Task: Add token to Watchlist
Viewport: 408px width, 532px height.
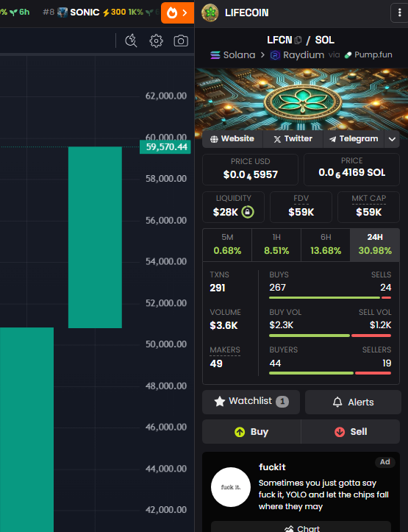Action: tap(251, 402)
